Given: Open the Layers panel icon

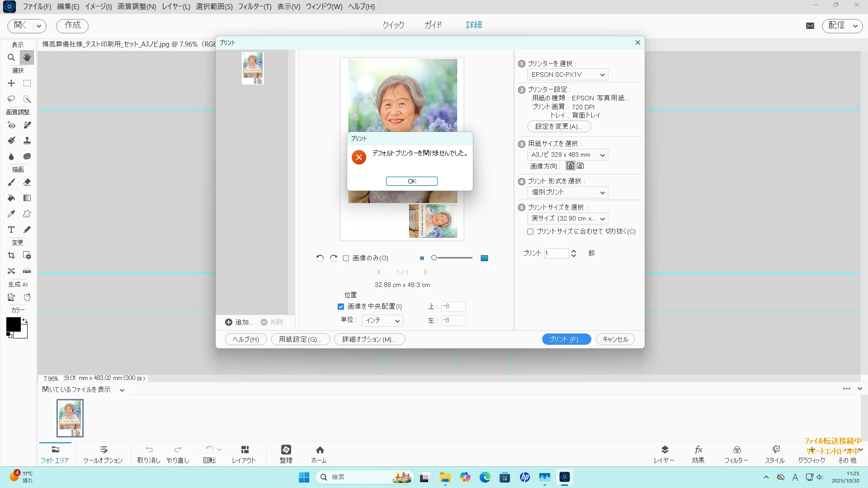Looking at the screenshot, I should [664, 453].
